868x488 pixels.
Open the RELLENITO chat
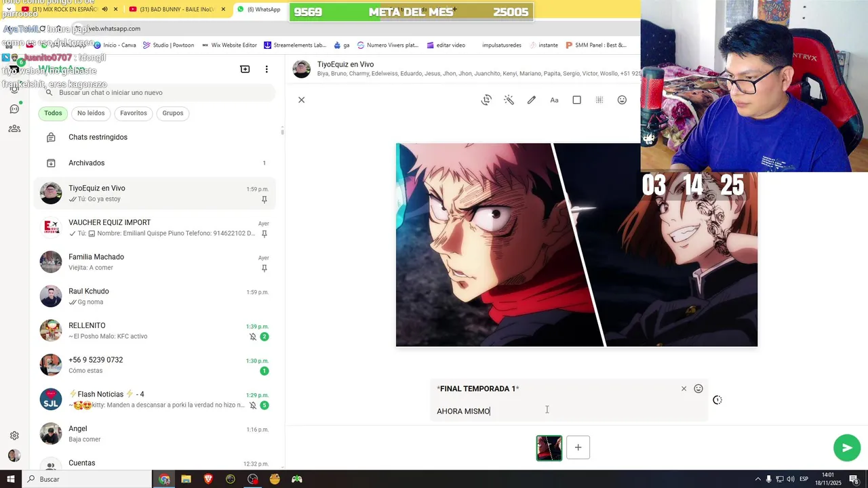(155, 331)
